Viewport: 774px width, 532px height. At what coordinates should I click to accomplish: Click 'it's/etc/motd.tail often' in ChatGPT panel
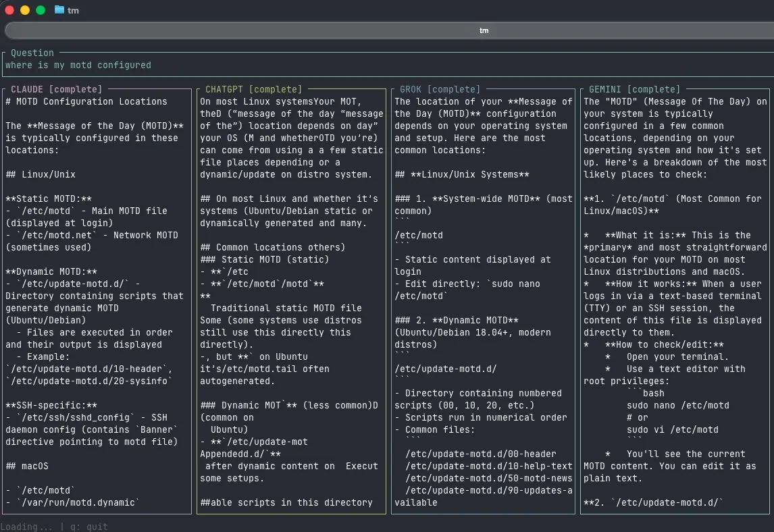tap(265, 369)
